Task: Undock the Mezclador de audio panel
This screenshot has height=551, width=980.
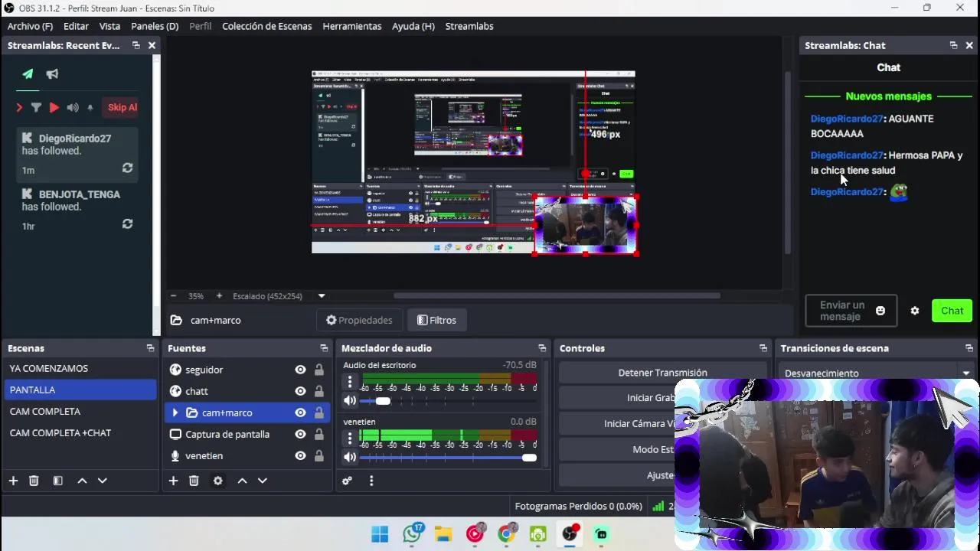Action: [x=542, y=348]
